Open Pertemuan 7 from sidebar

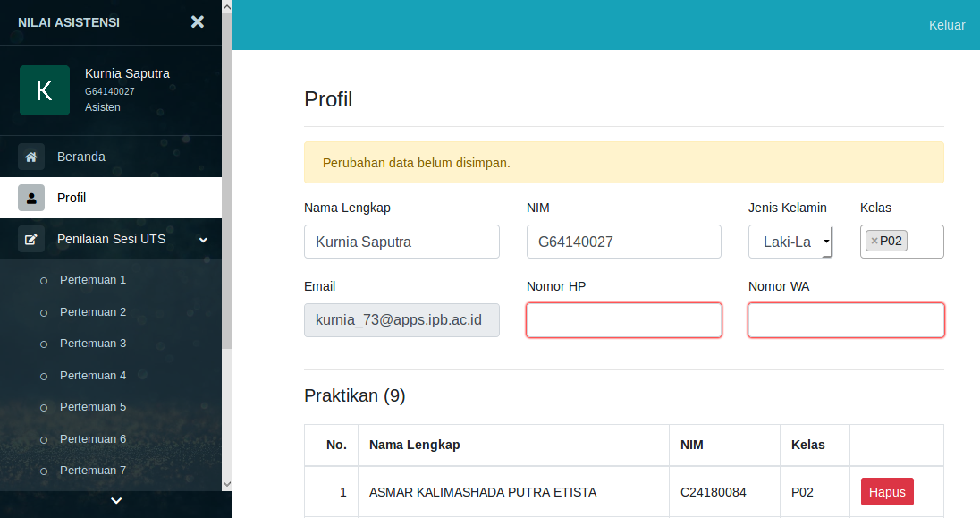(x=93, y=471)
